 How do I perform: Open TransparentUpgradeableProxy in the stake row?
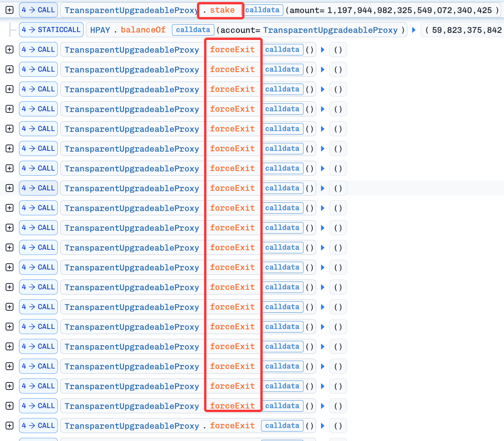tap(131, 10)
